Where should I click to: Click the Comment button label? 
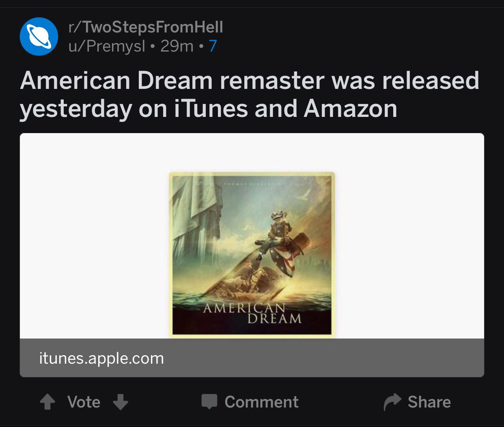(x=262, y=402)
